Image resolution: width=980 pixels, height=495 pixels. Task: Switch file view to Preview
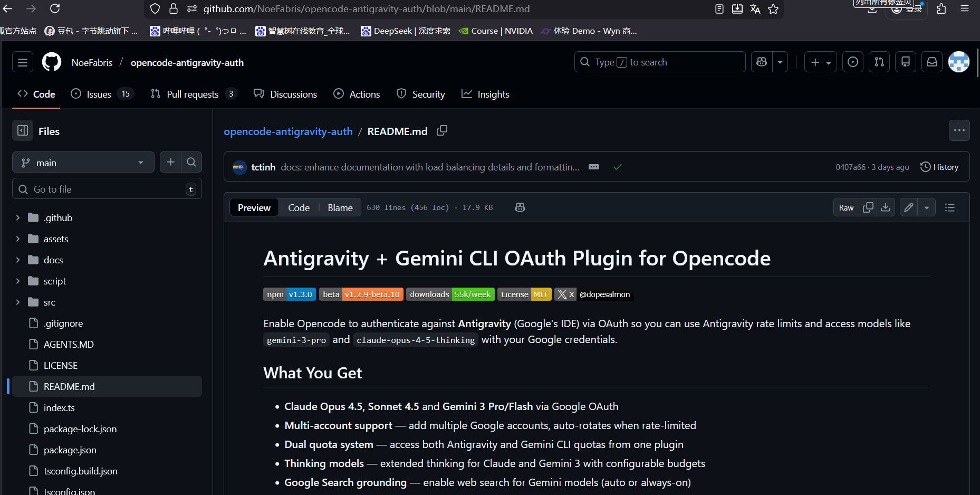(254, 207)
